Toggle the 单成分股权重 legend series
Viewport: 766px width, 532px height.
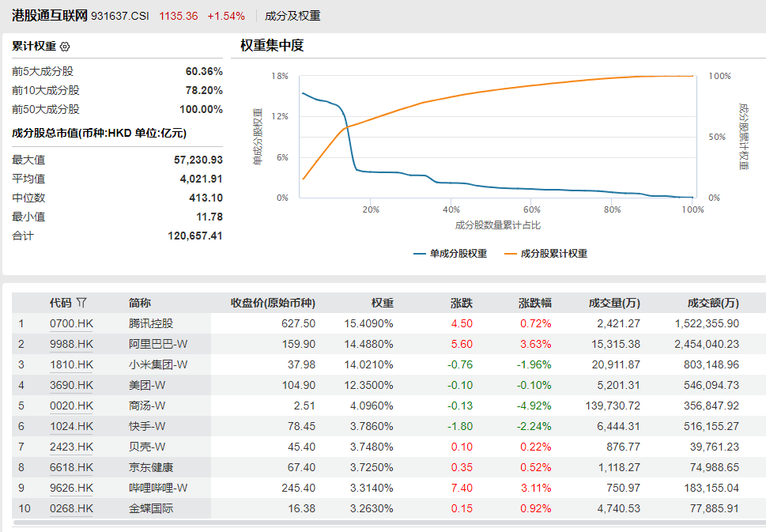(451, 254)
